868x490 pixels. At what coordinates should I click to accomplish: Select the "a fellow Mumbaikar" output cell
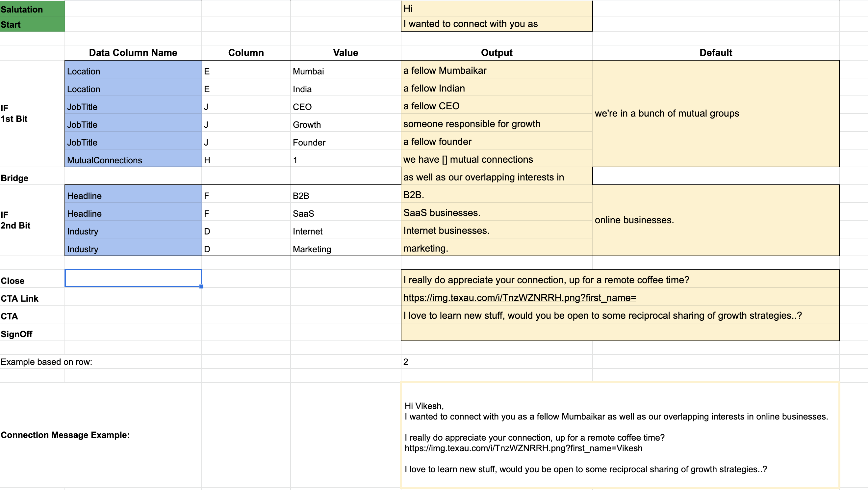[x=495, y=71]
